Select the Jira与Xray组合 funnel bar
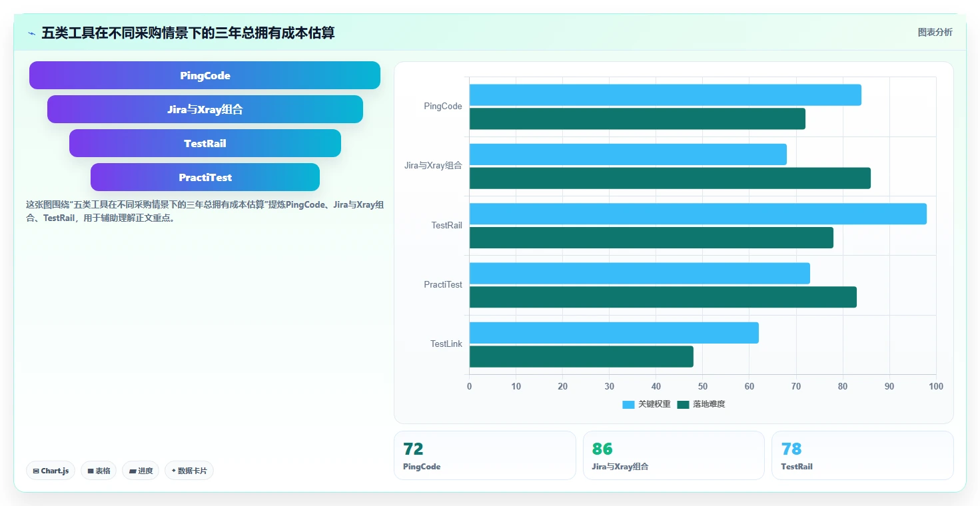This screenshot has width=980, height=506. pos(205,109)
